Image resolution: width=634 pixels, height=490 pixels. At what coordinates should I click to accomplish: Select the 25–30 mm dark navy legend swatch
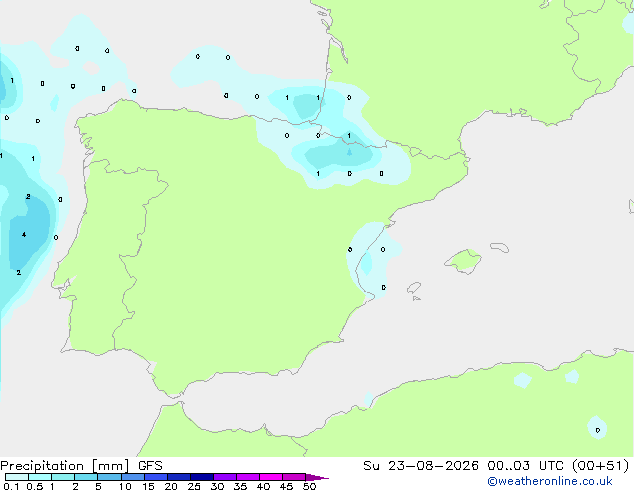[202, 477]
